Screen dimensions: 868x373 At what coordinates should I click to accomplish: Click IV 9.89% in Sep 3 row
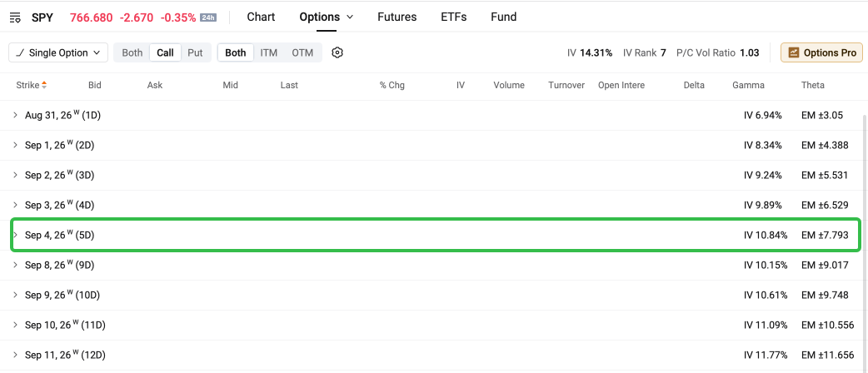pyautogui.click(x=763, y=205)
